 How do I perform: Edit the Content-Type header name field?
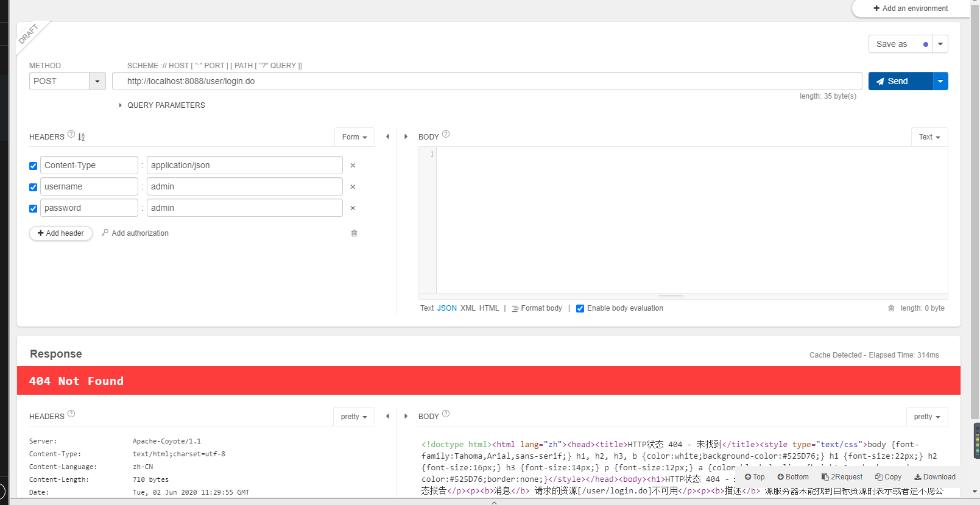pyautogui.click(x=90, y=165)
